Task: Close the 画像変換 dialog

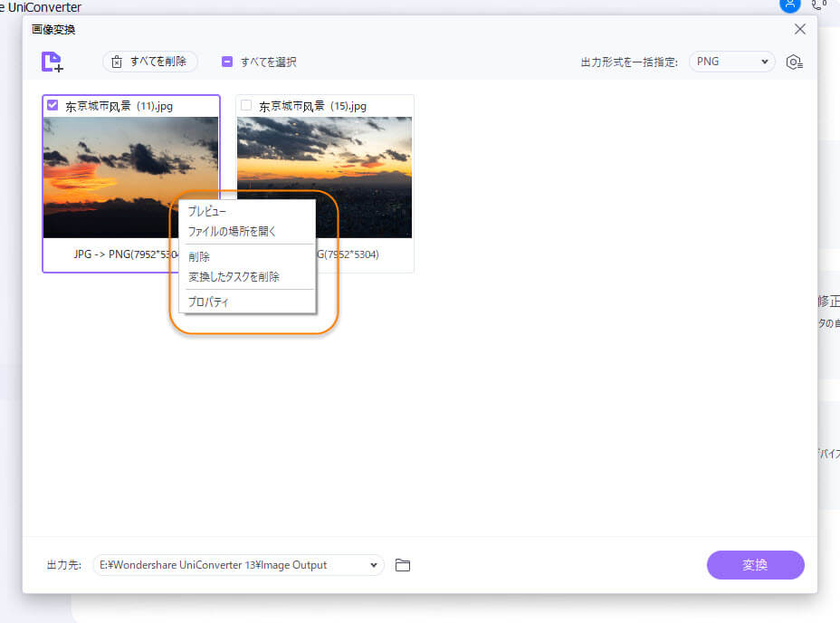Action: click(x=800, y=29)
